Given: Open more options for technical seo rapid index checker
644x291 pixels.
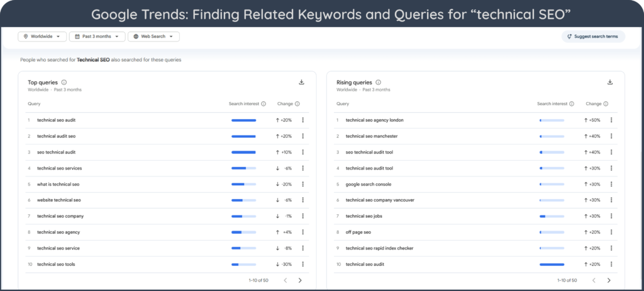Looking at the screenshot, I should tap(611, 248).
